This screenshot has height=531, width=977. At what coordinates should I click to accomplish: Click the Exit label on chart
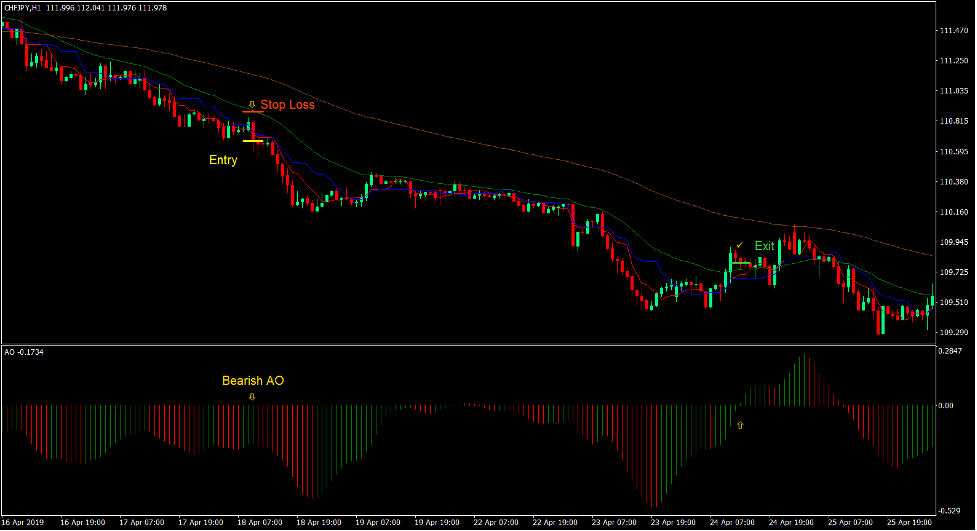(765, 246)
